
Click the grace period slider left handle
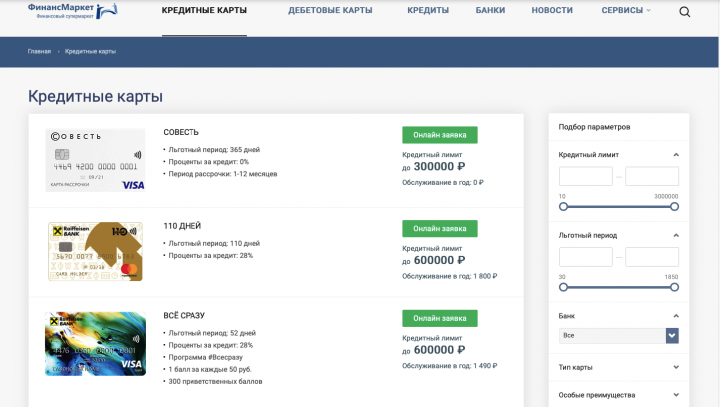tap(563, 287)
